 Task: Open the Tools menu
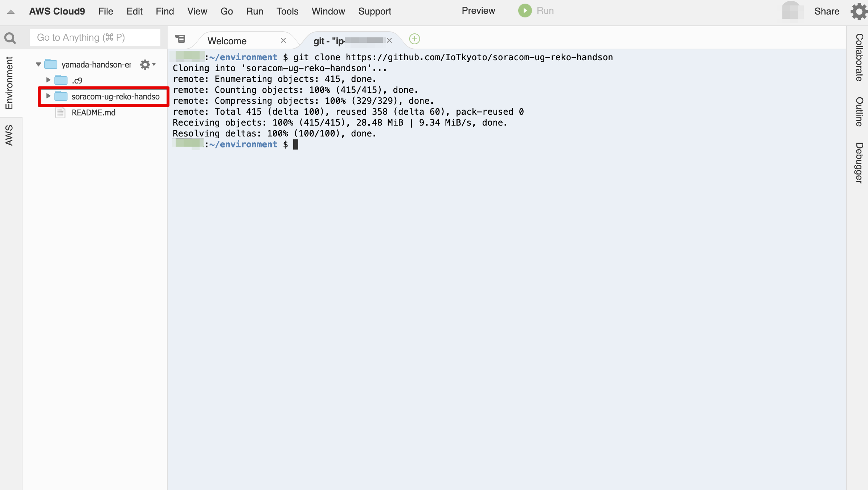click(287, 11)
